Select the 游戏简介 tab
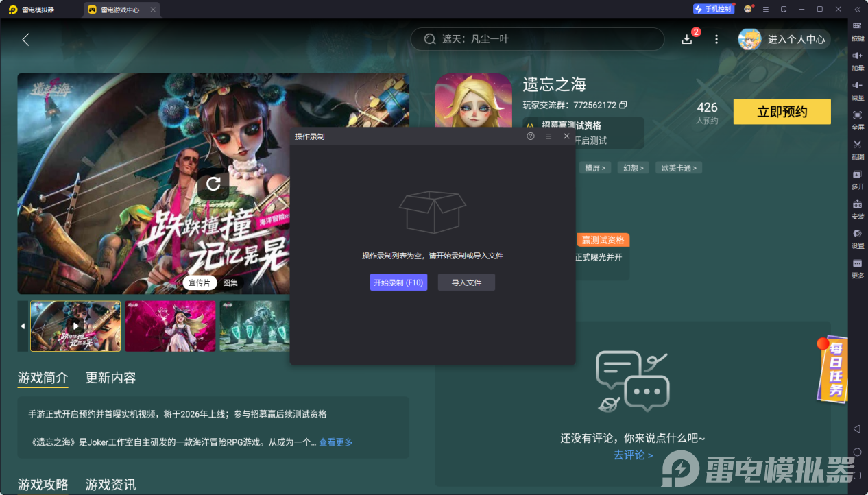Image resolution: width=868 pixels, height=495 pixels. (x=43, y=378)
